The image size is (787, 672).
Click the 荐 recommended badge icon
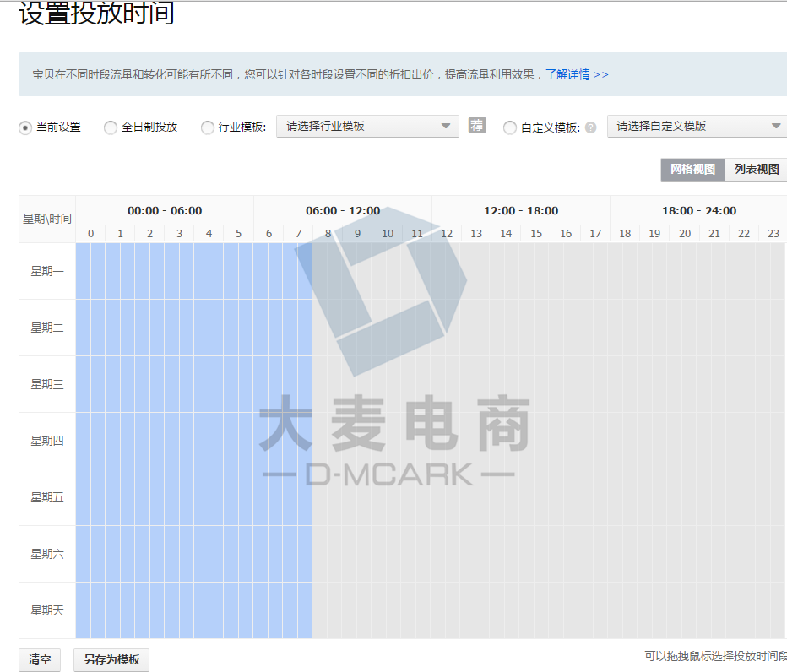tap(477, 126)
